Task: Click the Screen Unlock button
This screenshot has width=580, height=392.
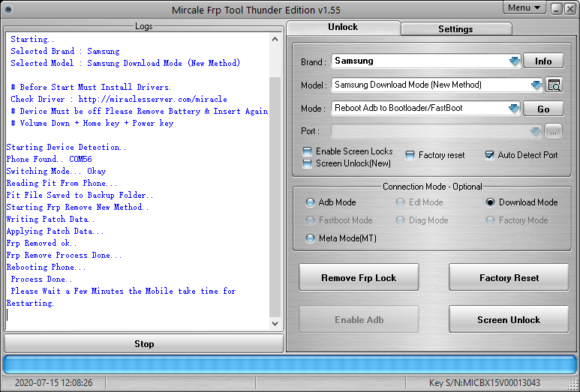Action: pyautogui.click(x=509, y=319)
